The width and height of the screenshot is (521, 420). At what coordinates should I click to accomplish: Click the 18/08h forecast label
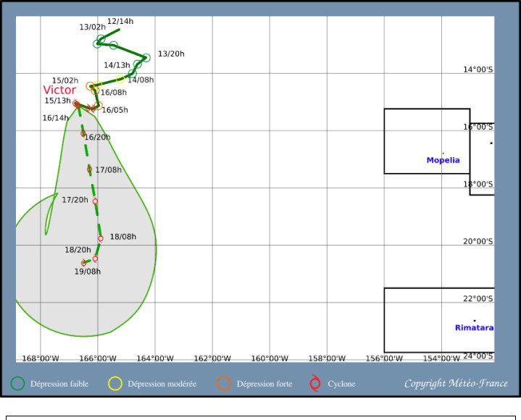coord(123,237)
